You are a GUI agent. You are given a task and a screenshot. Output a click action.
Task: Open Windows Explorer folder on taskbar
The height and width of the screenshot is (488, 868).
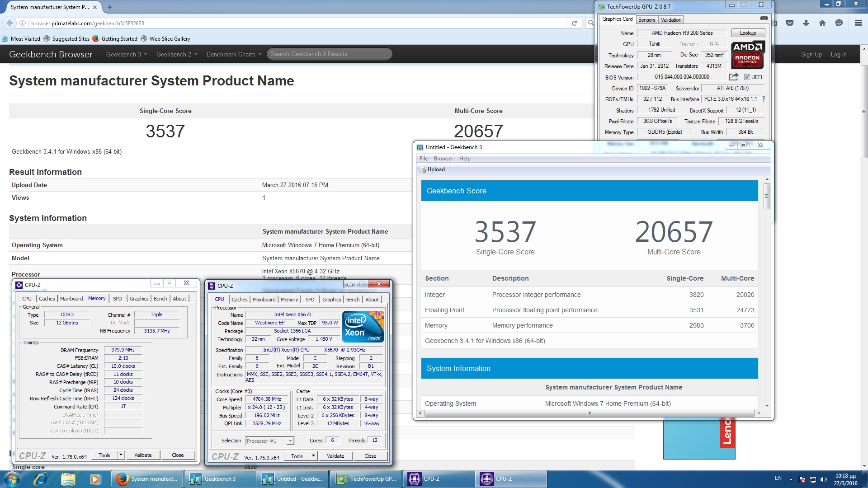[68, 479]
